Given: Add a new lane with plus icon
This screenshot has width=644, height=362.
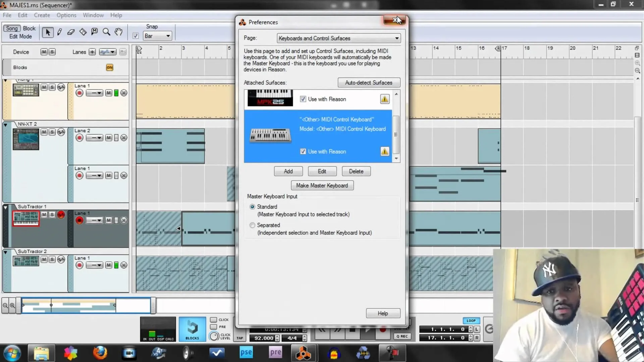Looking at the screenshot, I should tap(92, 52).
